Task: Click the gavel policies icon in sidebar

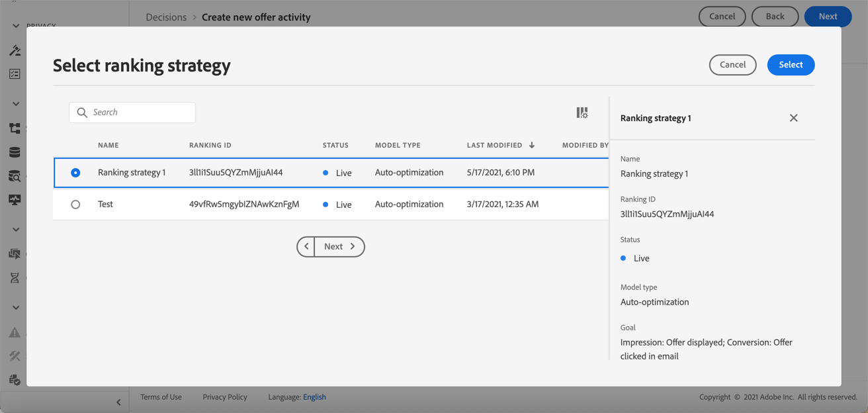Action: [15, 50]
